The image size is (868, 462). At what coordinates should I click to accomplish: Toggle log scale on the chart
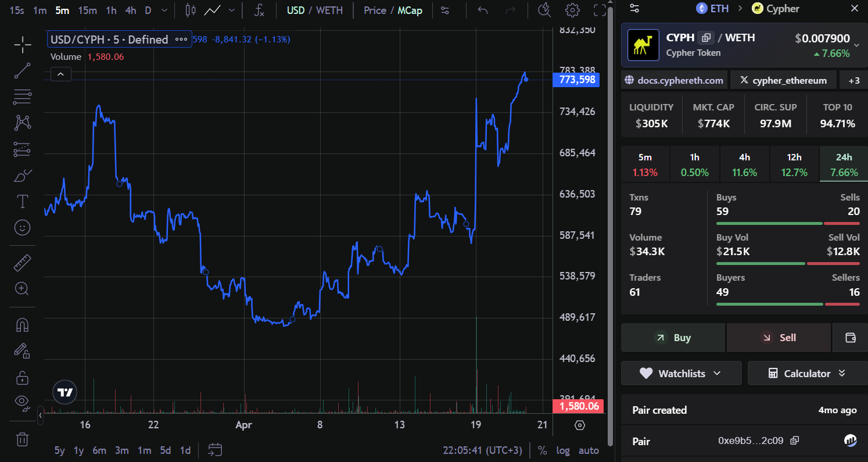[563, 450]
